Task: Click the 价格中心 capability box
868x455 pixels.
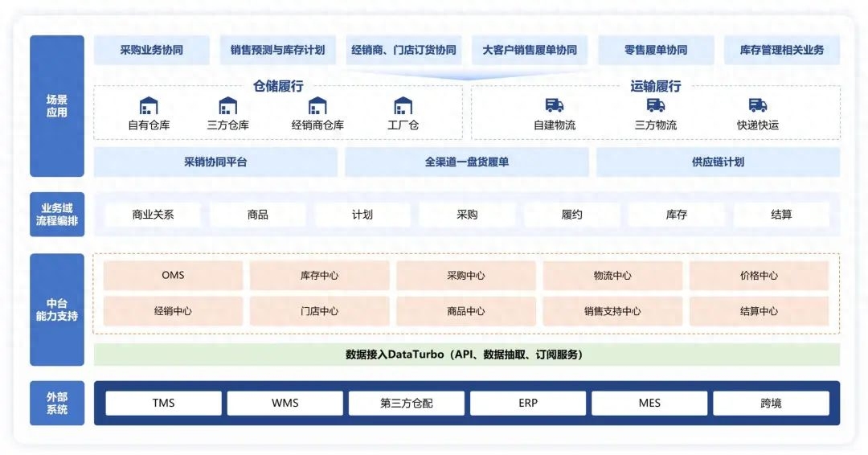Action: tap(759, 275)
